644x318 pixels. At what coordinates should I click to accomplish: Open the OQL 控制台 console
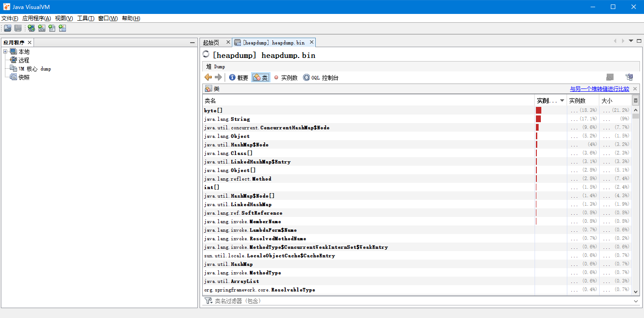(321, 78)
